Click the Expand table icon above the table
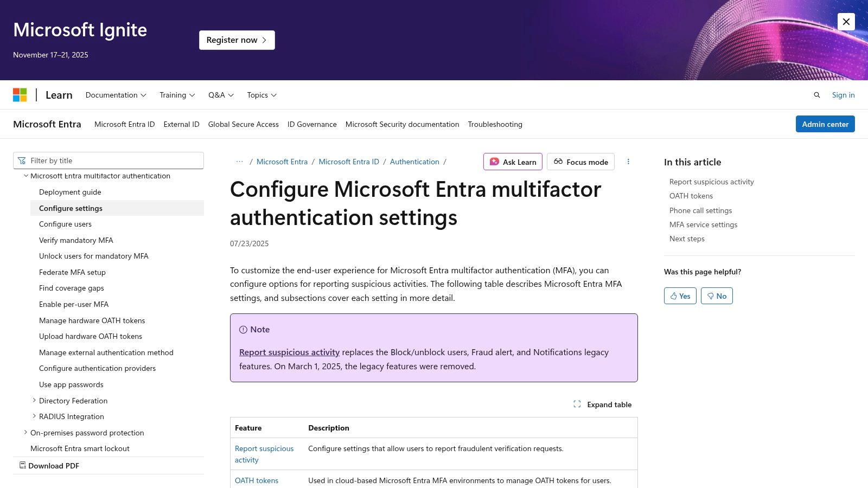868x488 pixels. (x=577, y=404)
